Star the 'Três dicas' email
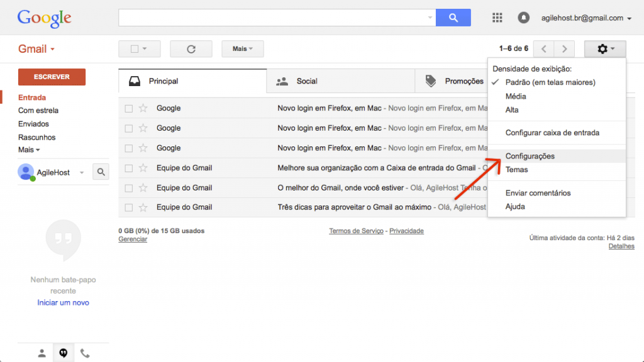Screen dimensions: 644x362 143,207
